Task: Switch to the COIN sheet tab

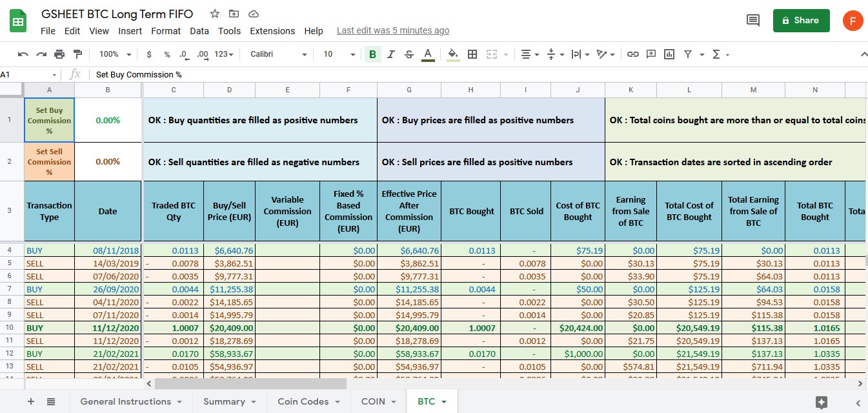Action: [378, 401]
